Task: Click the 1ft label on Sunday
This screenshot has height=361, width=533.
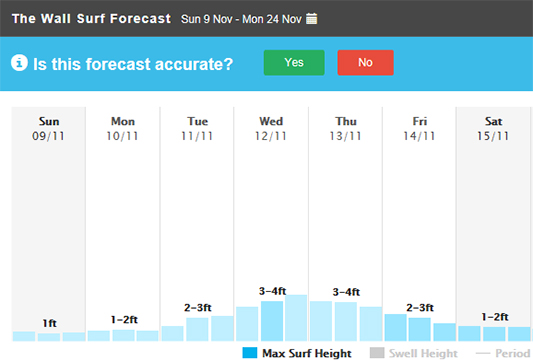Action: coord(49,323)
